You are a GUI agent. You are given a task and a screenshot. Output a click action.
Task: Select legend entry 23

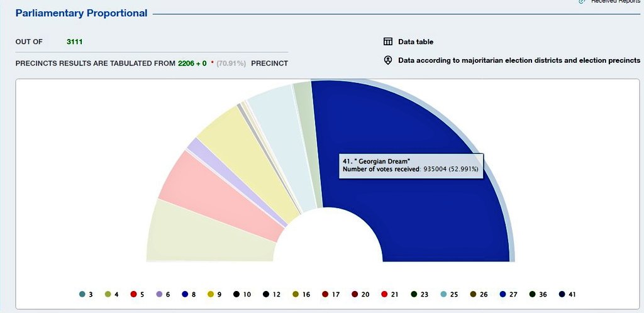419,294
